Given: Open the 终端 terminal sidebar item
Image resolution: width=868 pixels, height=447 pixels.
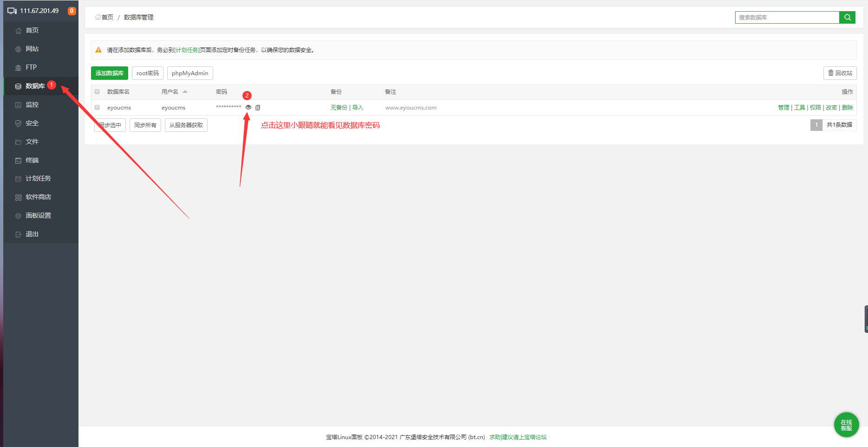Looking at the screenshot, I should pos(32,160).
